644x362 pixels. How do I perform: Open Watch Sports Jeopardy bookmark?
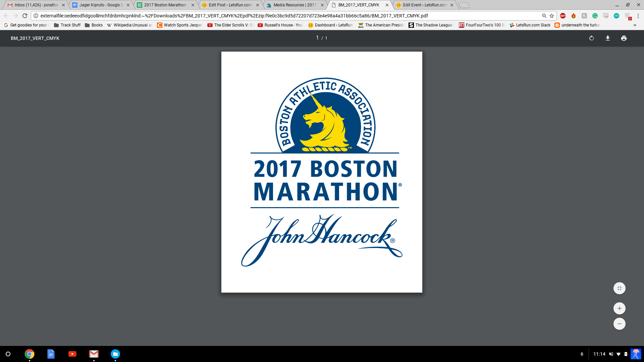click(180, 25)
